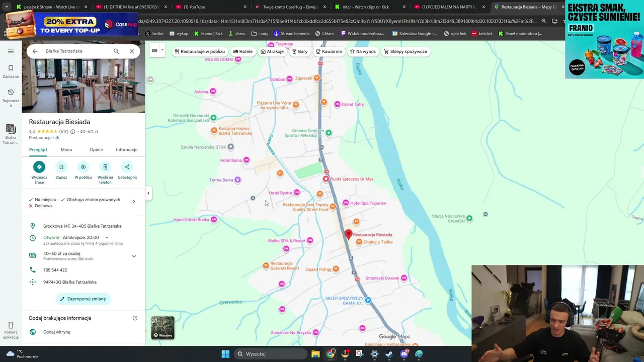
Task: Open the Zapisano saved places
Action: click(x=11, y=71)
